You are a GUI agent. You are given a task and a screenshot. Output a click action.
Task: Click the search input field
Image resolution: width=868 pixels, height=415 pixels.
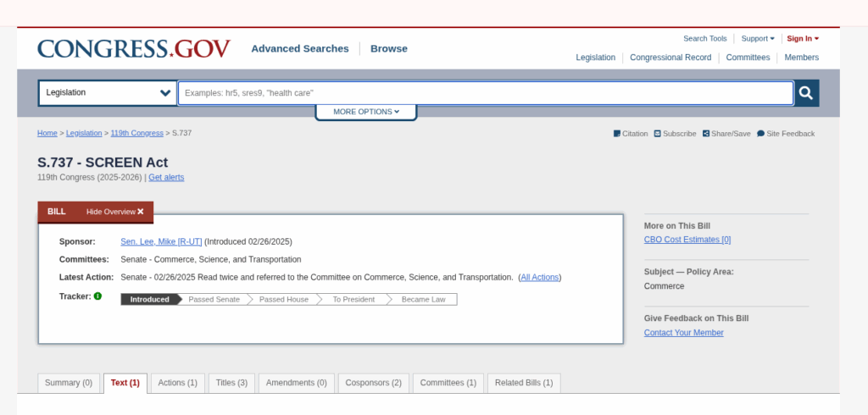pyautogui.click(x=486, y=93)
